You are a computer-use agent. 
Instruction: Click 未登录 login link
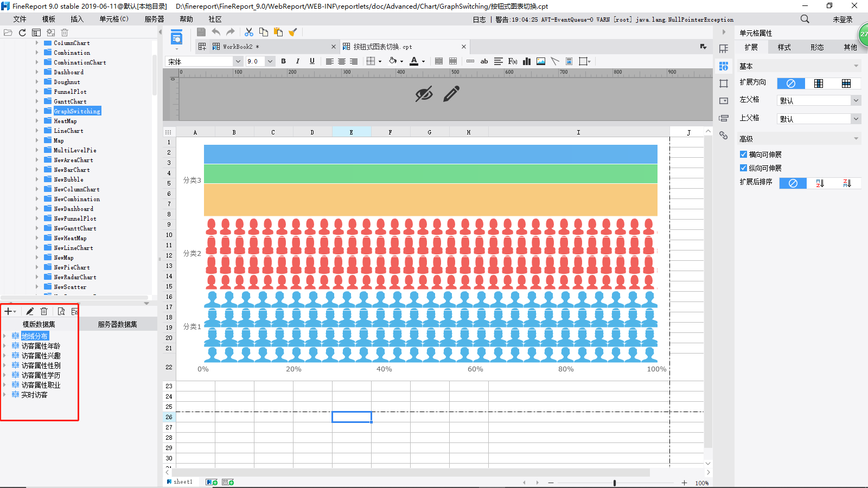point(843,19)
